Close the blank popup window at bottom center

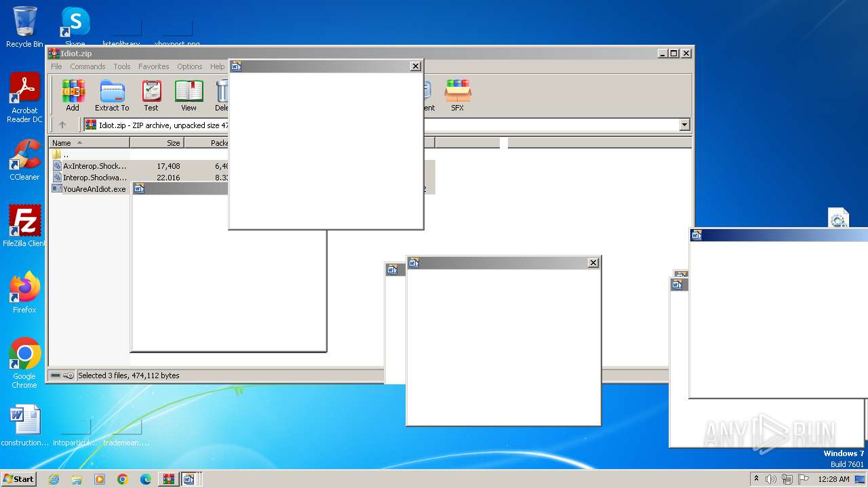(x=593, y=262)
